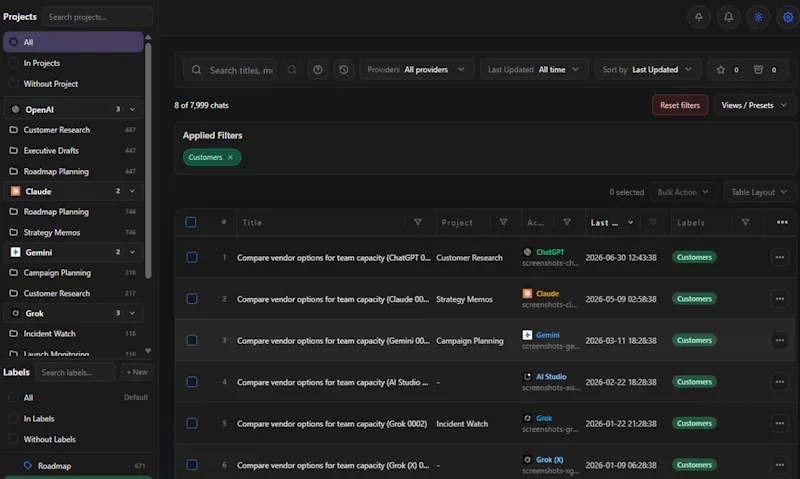Select the Roadmap label in sidebar

(78, 466)
